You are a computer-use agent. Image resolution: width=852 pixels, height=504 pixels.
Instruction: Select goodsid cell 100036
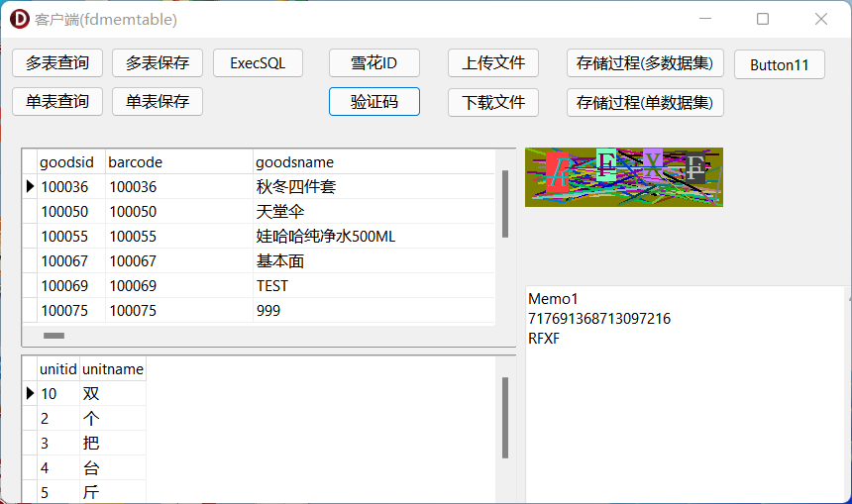[70, 187]
